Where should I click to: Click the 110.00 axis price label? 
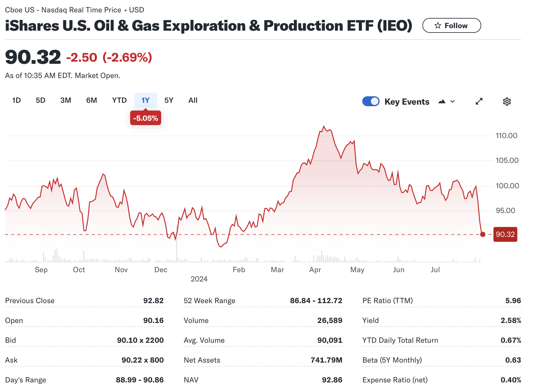[x=506, y=136]
